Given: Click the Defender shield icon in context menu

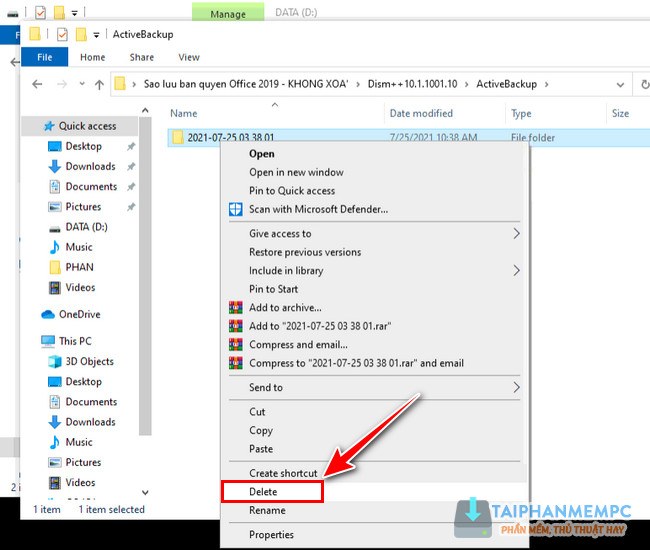Looking at the screenshot, I should coord(236,209).
